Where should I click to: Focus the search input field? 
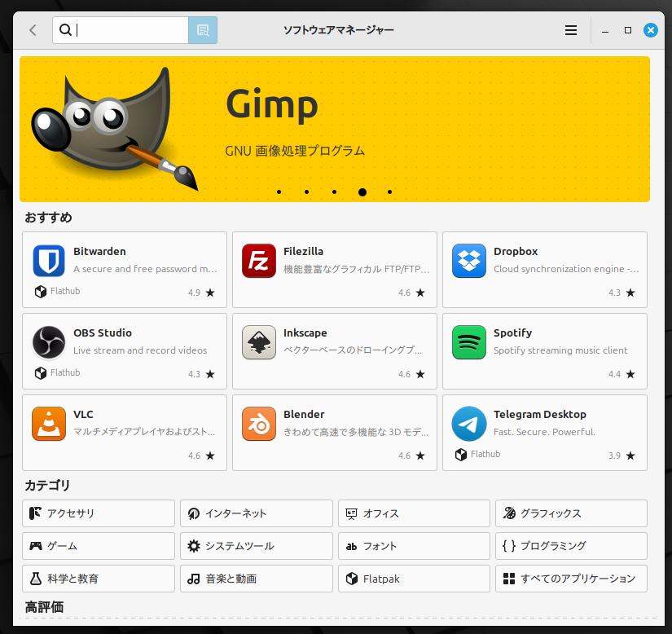pyautogui.click(x=130, y=30)
